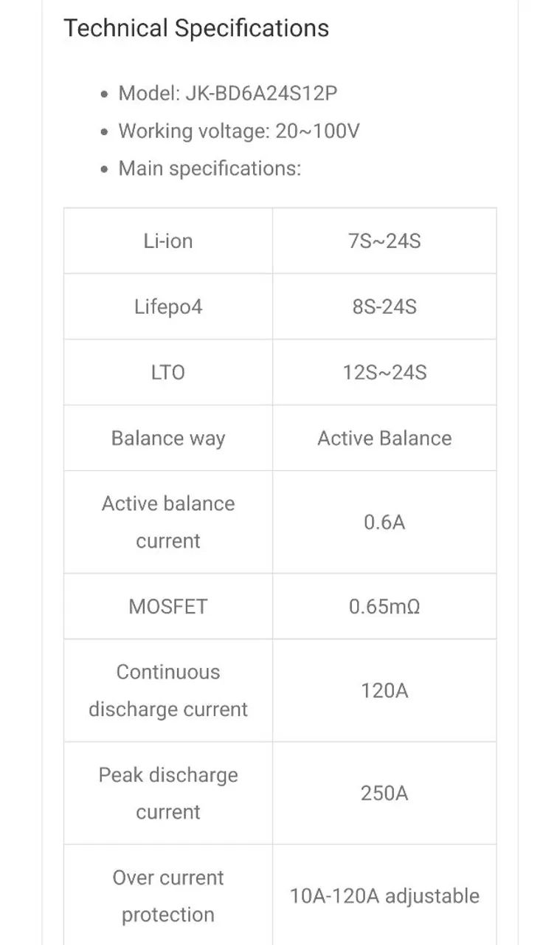Click the 12S~24S value cell
The width and height of the screenshot is (560, 945).
384,372
